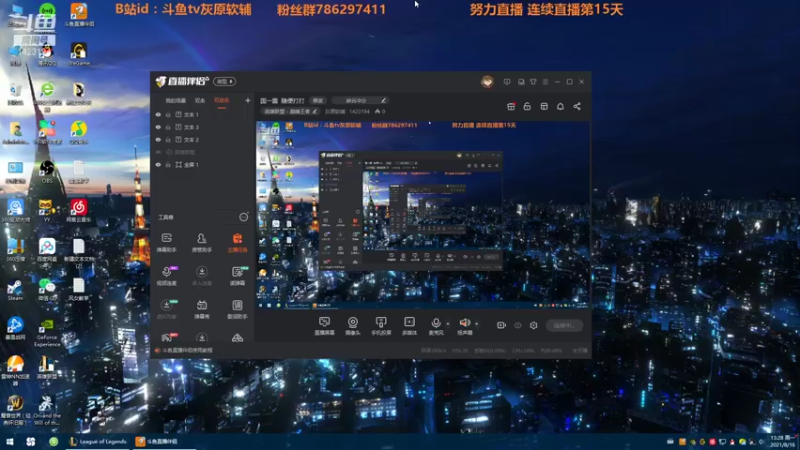Add a 多媒体 media source
Screen dimensions: 800x450
pyautogui.click(x=409, y=326)
